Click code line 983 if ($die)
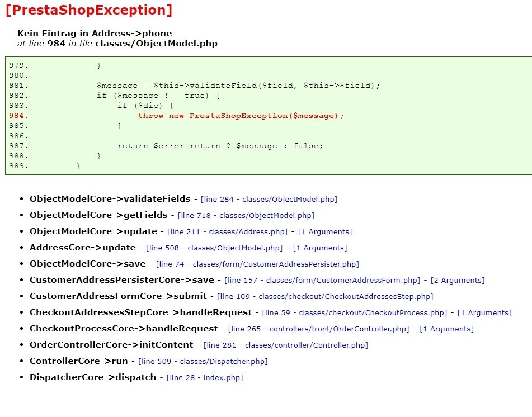This screenshot has height=417, width=532. point(145,106)
